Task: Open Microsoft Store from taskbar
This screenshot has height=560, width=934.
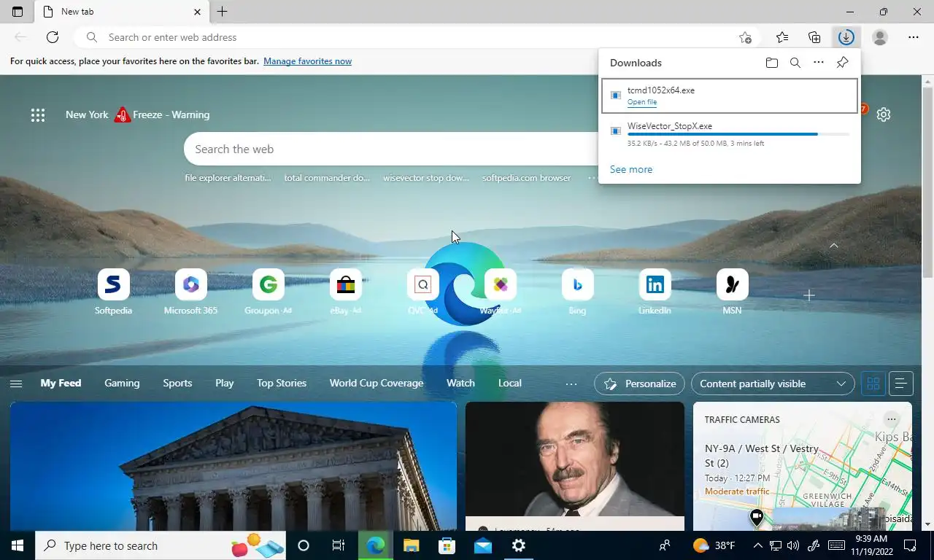Action: click(447, 545)
